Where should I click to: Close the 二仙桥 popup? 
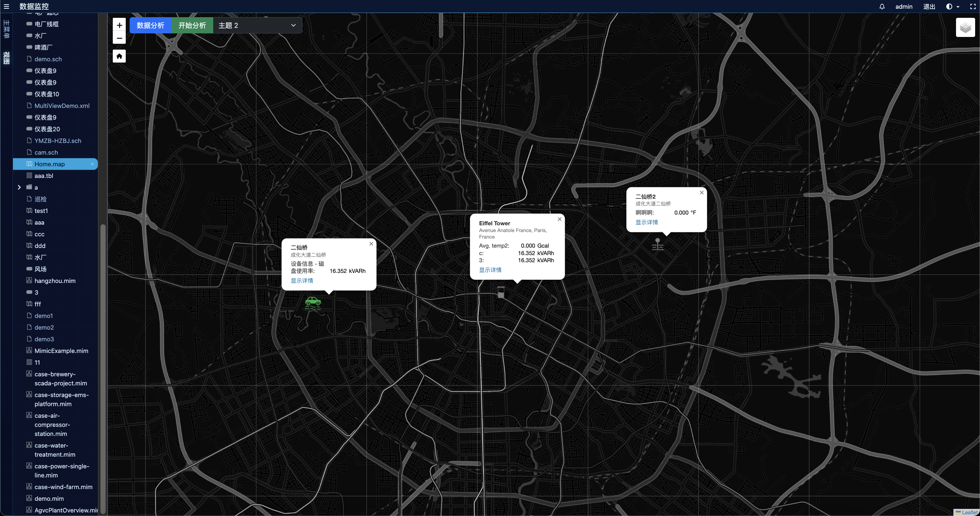[371, 244]
